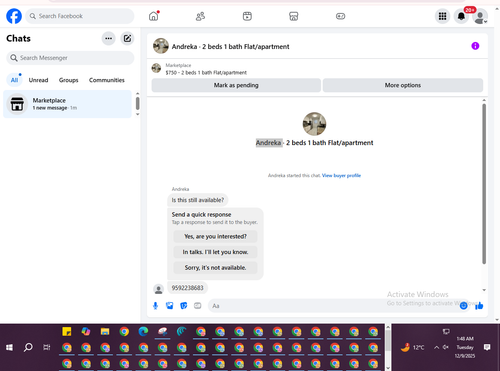500x371 pixels.
Task: Open Chats options three-dot menu
Action: (108, 38)
